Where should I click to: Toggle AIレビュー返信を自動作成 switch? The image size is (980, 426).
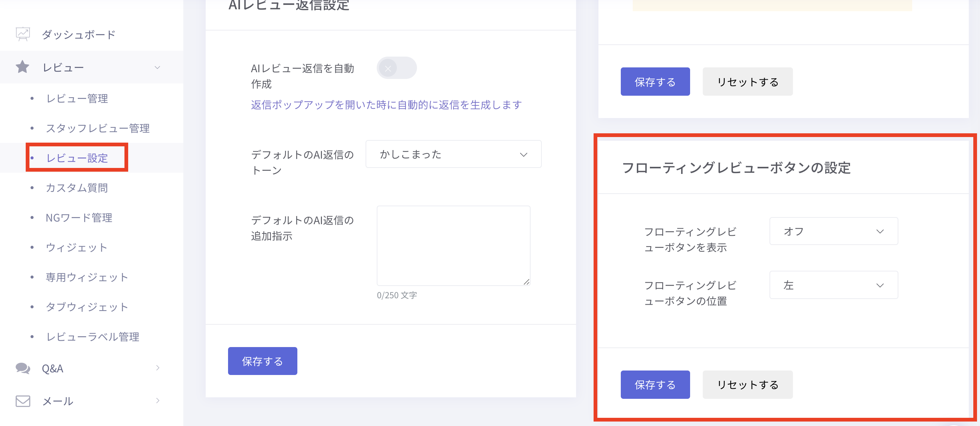pos(396,69)
